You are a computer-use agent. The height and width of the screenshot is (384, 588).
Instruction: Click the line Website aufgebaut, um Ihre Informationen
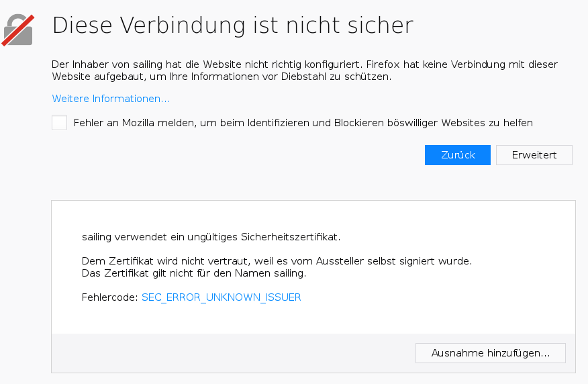click(222, 77)
